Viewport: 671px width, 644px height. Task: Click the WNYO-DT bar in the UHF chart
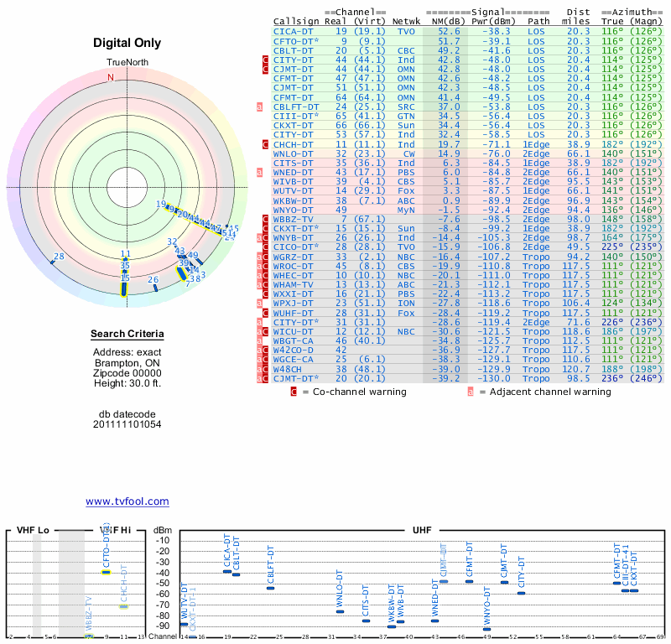click(487, 629)
